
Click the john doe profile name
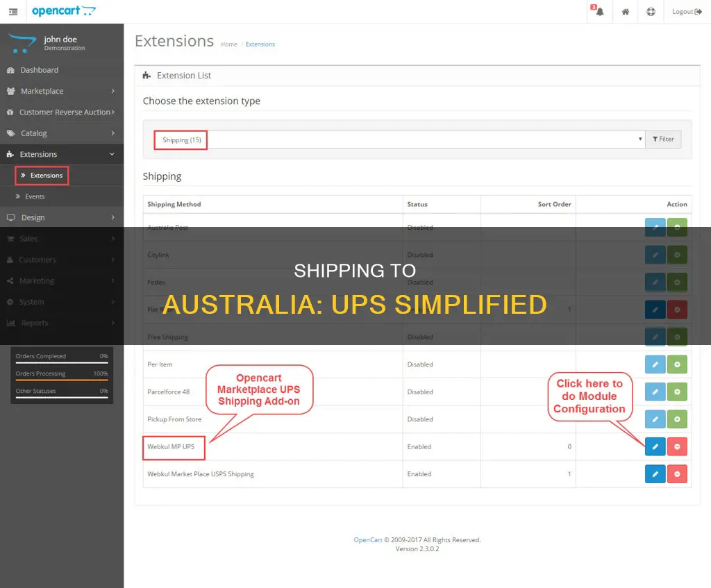click(x=60, y=40)
